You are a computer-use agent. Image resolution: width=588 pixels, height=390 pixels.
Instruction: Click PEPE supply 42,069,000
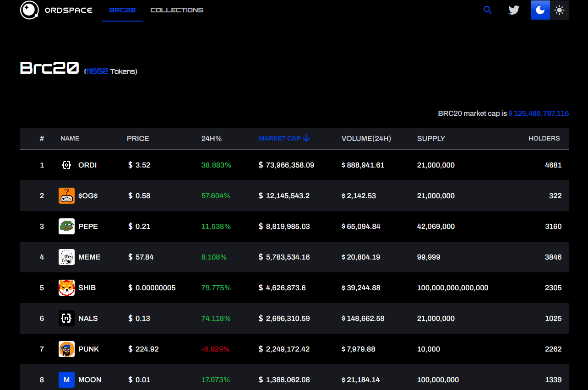tap(436, 226)
